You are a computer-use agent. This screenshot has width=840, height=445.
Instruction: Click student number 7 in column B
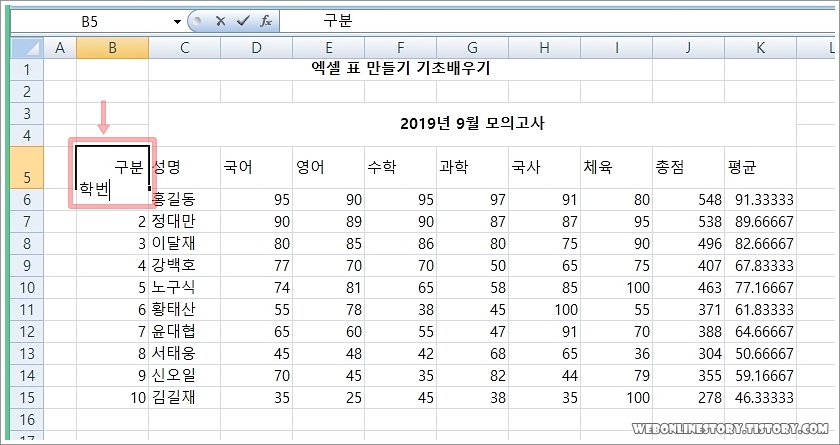112,331
